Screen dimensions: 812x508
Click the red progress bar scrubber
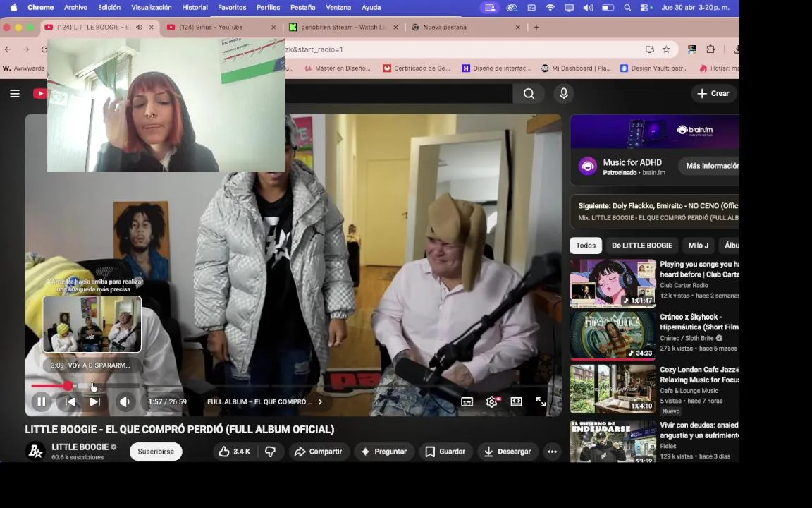(x=68, y=386)
